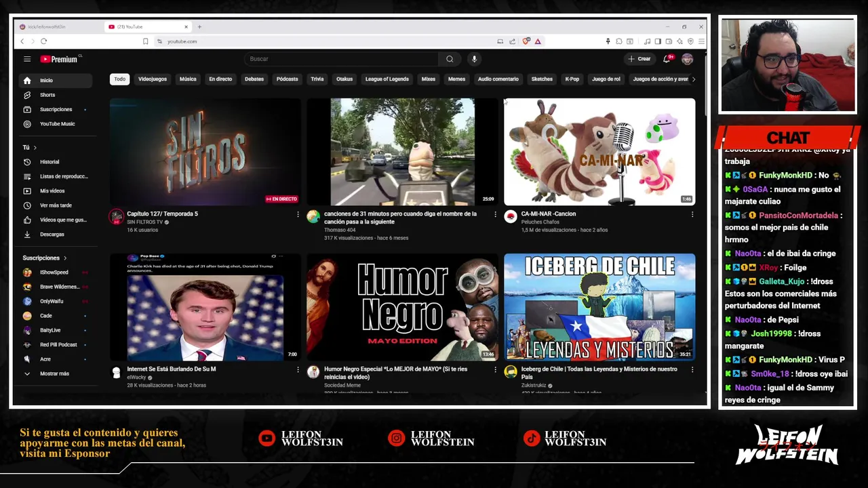Go to Inicio in sidebar
Viewport: 868px width, 488px height.
click(57, 80)
